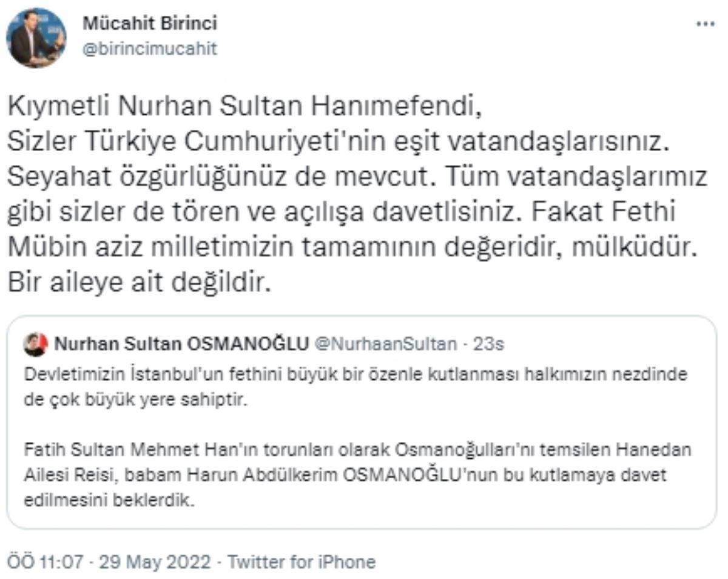Click the 'Bir aileye ait değildir.' closing line

click(x=138, y=282)
